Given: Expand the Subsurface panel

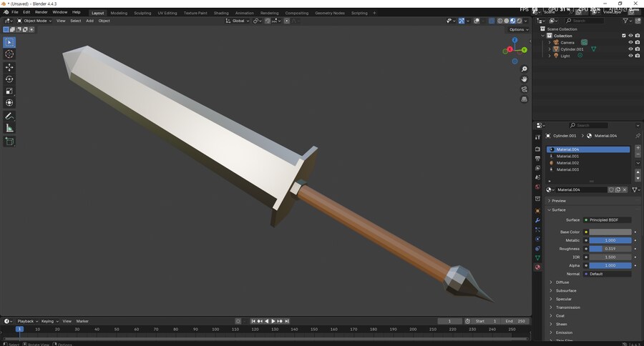Looking at the screenshot, I should [x=566, y=290].
